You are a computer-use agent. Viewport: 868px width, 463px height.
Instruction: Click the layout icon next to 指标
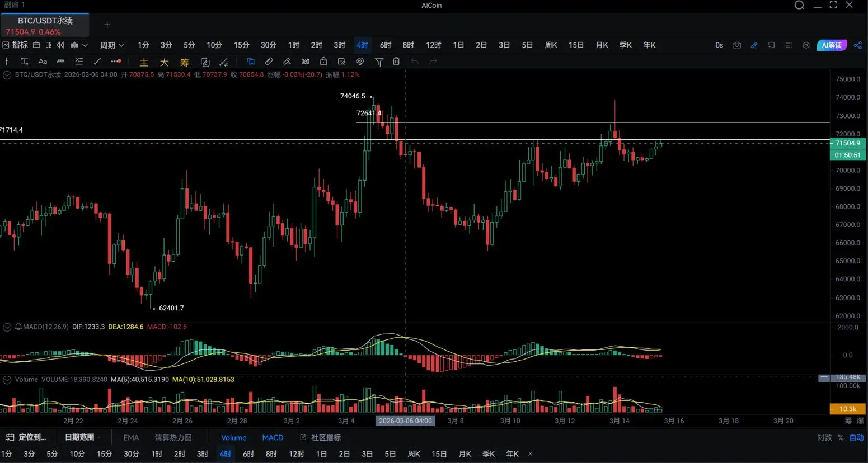coord(36,45)
